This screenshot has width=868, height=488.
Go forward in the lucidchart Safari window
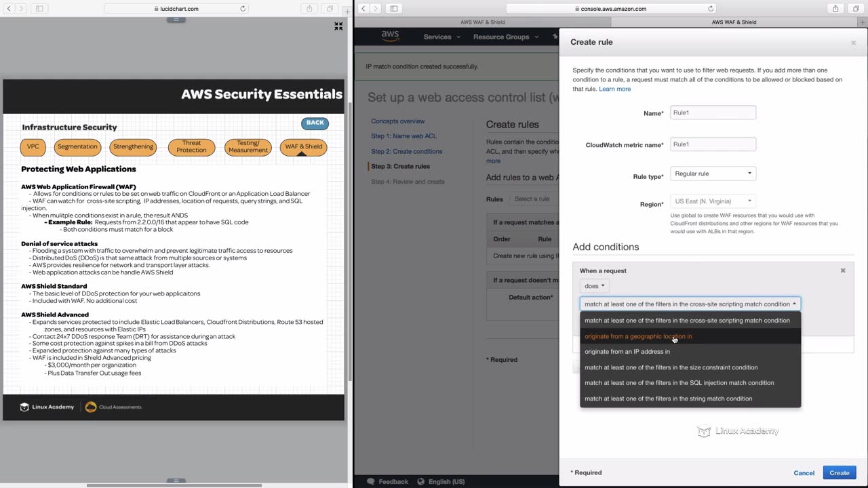coord(22,8)
